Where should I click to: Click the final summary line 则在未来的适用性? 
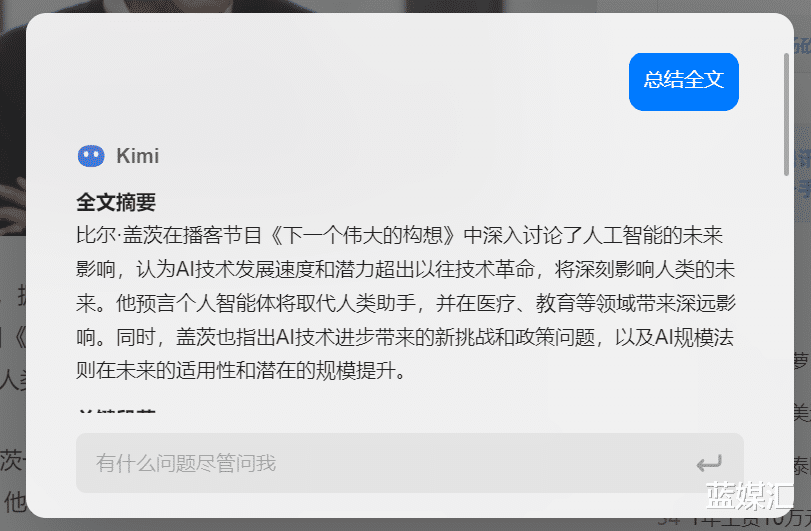(241, 371)
